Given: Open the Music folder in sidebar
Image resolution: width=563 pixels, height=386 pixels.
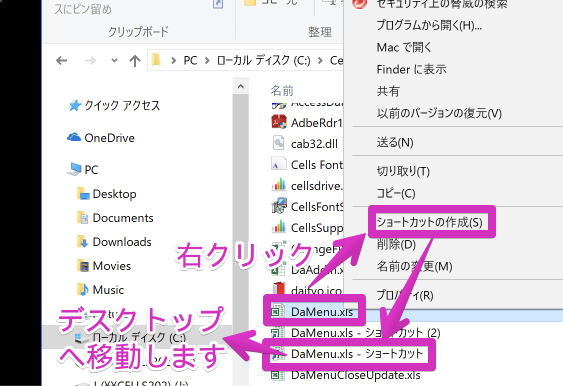Looking at the screenshot, I should tap(108, 290).
